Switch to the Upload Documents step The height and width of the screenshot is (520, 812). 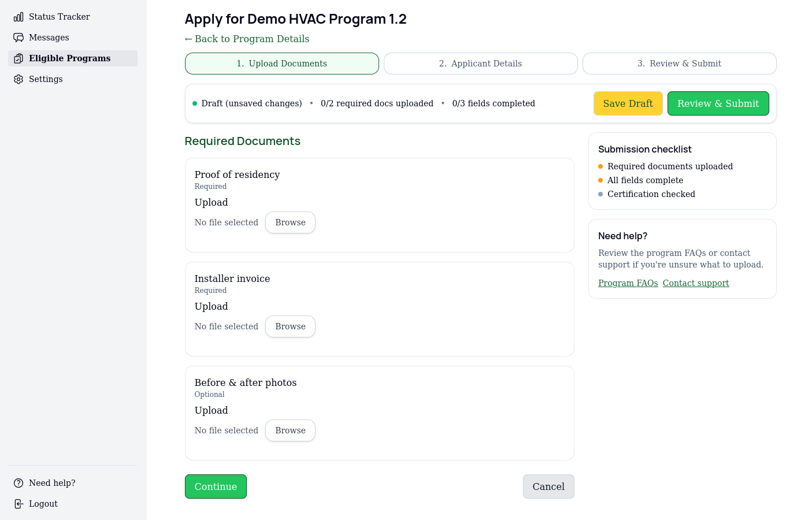tap(281, 64)
